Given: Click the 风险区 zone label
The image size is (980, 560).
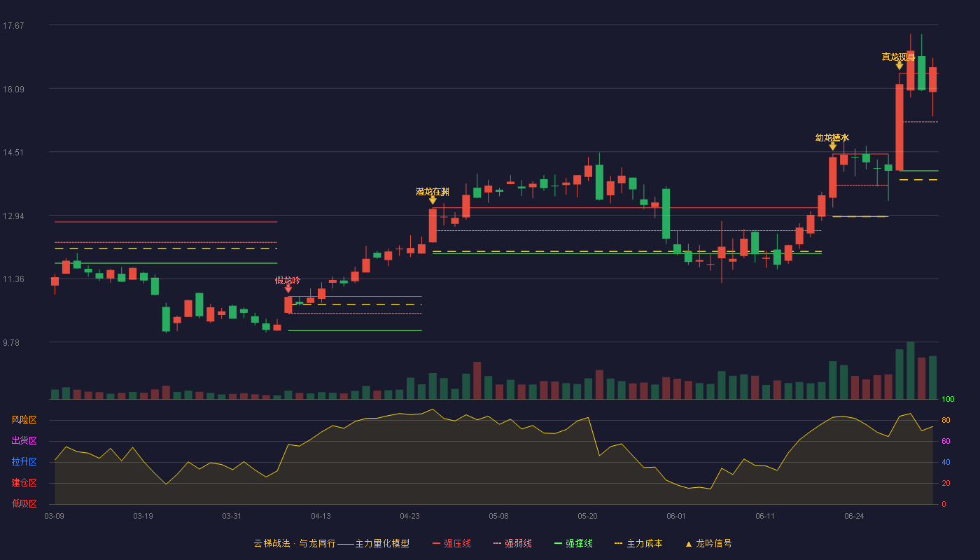Looking at the screenshot, I should click(24, 420).
